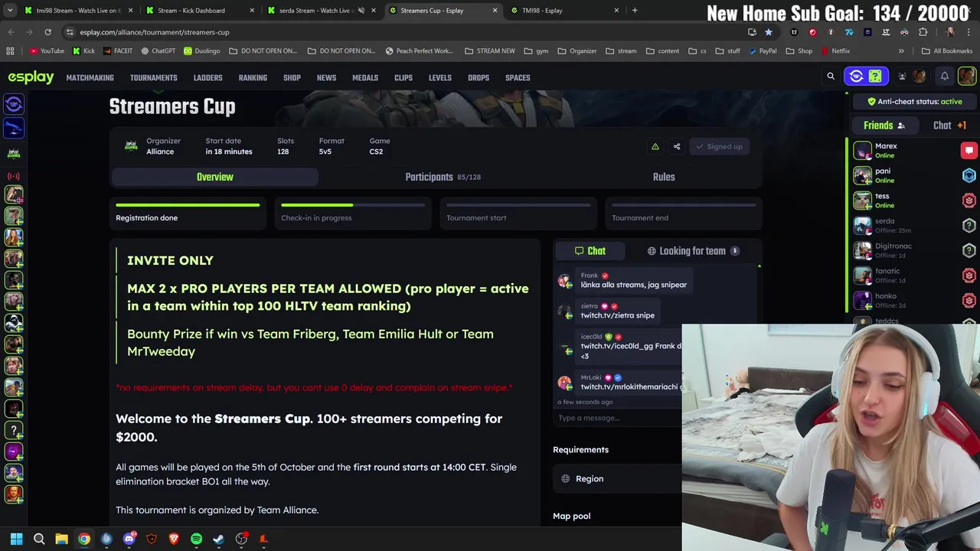Viewport: 980px width, 551px height.
Task: Open DROPS in the top navigation
Action: click(479, 77)
